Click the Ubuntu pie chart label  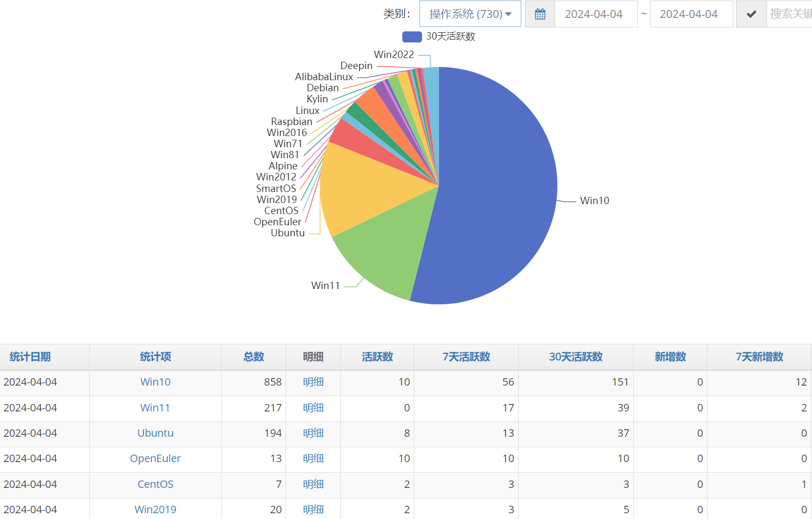click(288, 233)
